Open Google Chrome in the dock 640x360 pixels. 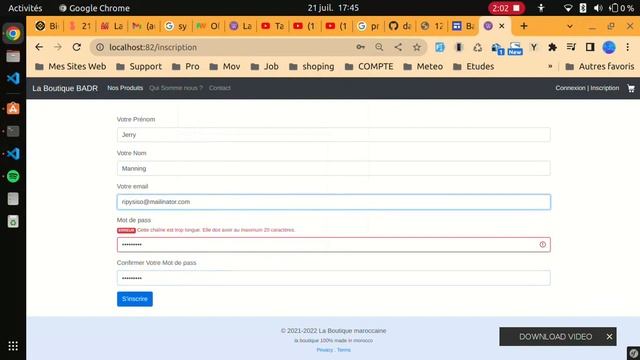[13, 33]
